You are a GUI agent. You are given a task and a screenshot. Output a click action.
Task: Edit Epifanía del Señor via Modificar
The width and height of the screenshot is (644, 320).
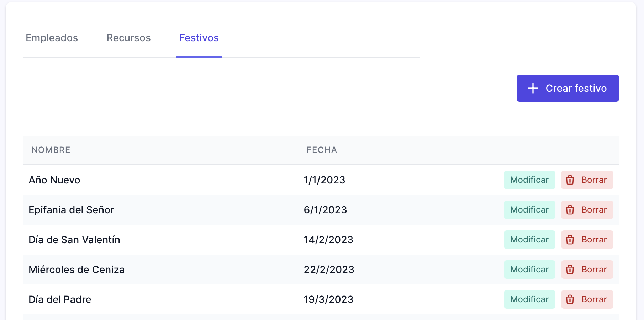[529, 210]
